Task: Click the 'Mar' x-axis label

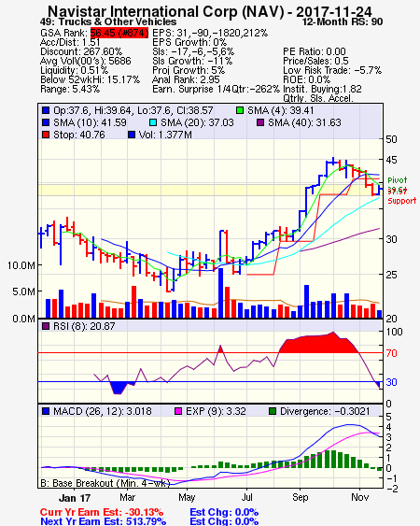Action: [127, 497]
